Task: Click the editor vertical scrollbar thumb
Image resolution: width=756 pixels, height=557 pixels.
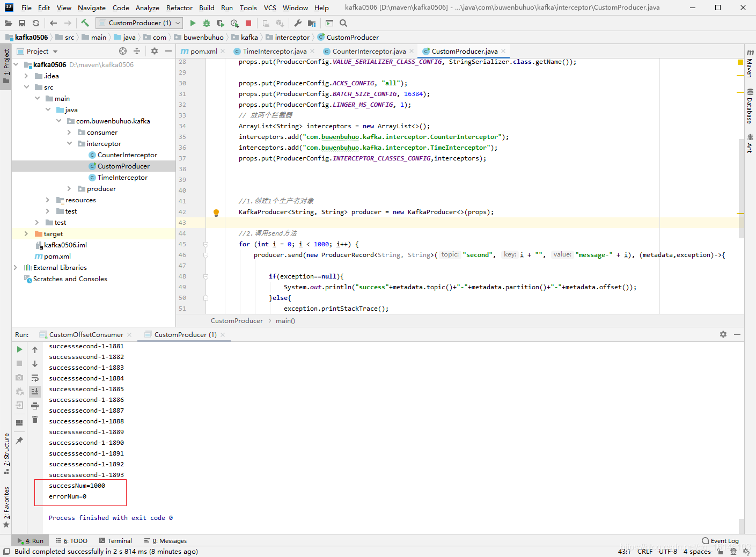Action: (x=741, y=188)
